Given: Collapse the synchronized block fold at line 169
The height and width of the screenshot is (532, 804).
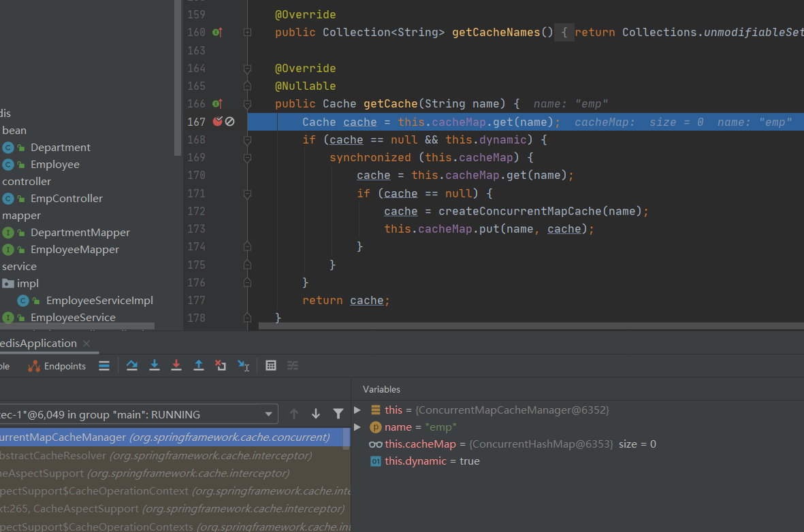Looking at the screenshot, I should pyautogui.click(x=247, y=157).
